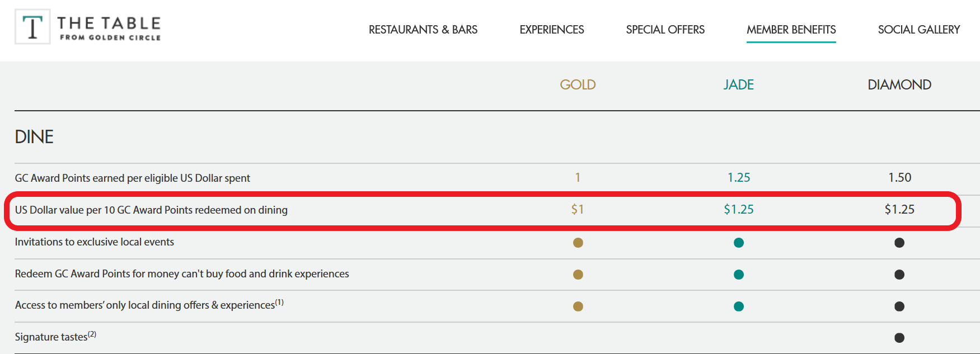Open the Restaurants & Bars menu
This screenshot has width=980, height=354.
tap(423, 30)
